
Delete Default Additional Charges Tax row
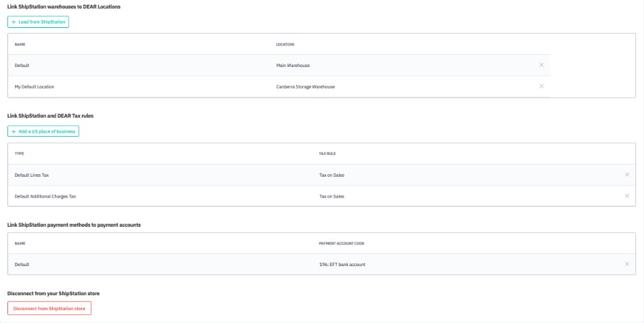[627, 196]
